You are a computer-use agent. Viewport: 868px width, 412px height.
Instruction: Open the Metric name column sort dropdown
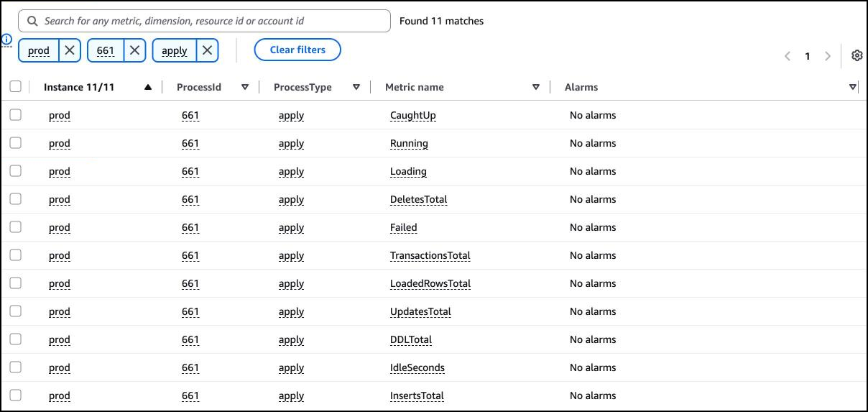536,87
